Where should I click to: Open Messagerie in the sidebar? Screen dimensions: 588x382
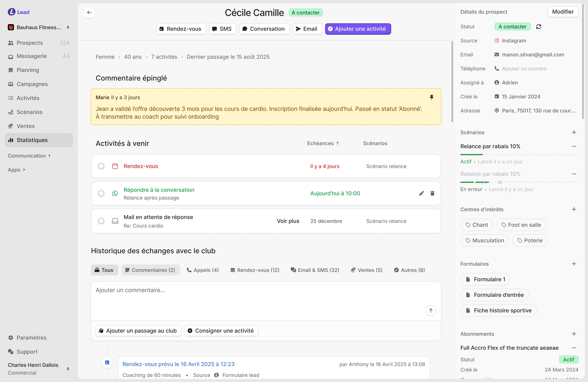[x=32, y=56]
